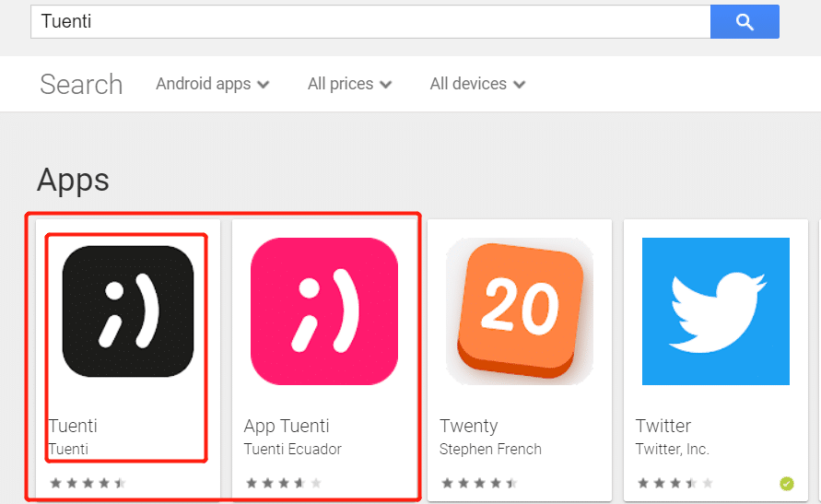
Task: Click the Tuenti app star rating
Action: point(88,483)
